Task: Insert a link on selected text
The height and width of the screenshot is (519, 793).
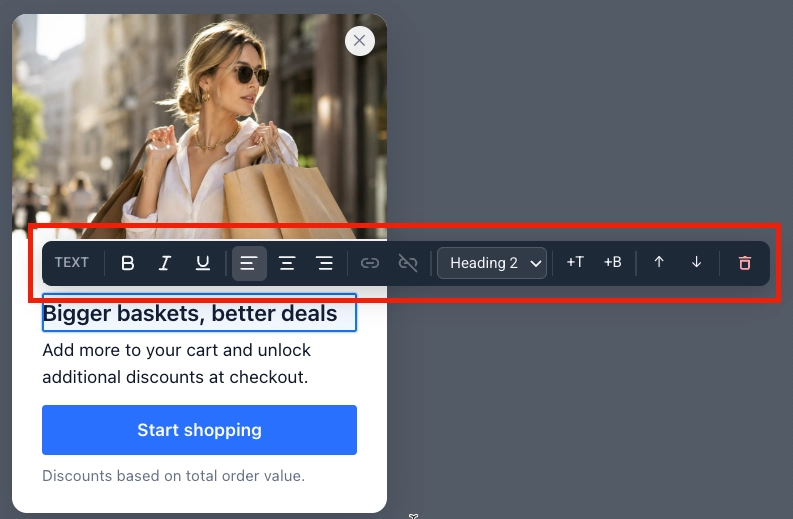Action: pyautogui.click(x=370, y=263)
